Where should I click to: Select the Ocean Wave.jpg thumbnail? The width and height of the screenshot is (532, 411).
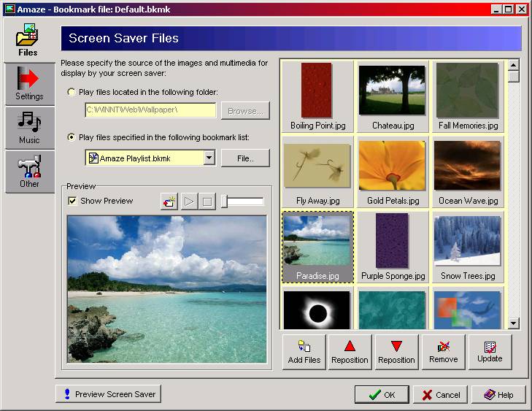[468, 172]
